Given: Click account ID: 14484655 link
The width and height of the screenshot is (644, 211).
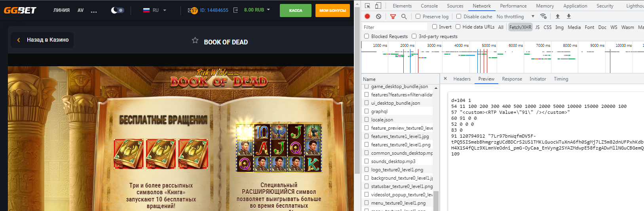Looking at the screenshot, I should click(214, 10).
